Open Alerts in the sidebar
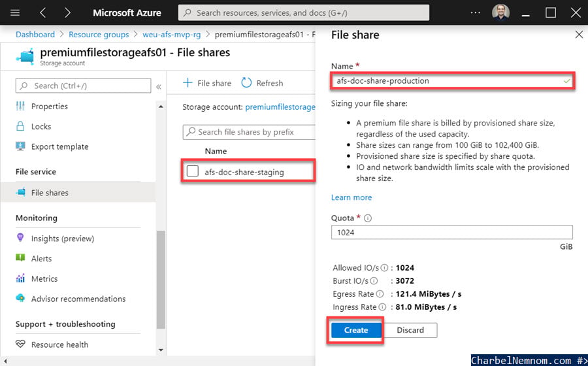Viewport: 588px width, 366px height. (42, 259)
